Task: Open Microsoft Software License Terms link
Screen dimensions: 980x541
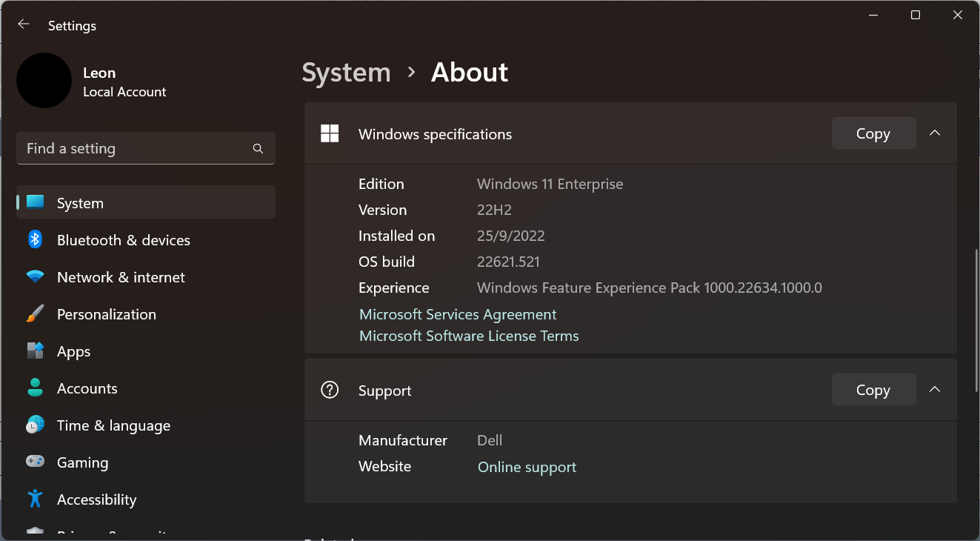Action: click(x=469, y=336)
